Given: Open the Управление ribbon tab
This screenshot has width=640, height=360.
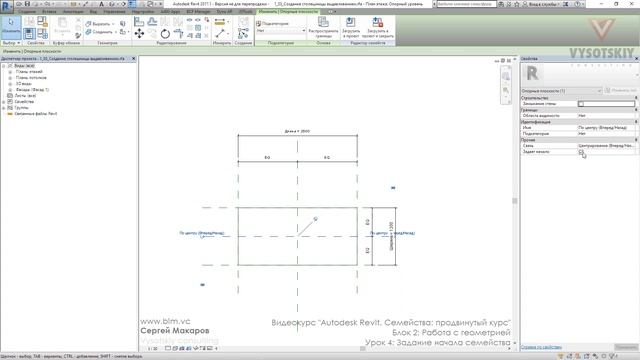Looking at the screenshot, I should coord(114,11).
